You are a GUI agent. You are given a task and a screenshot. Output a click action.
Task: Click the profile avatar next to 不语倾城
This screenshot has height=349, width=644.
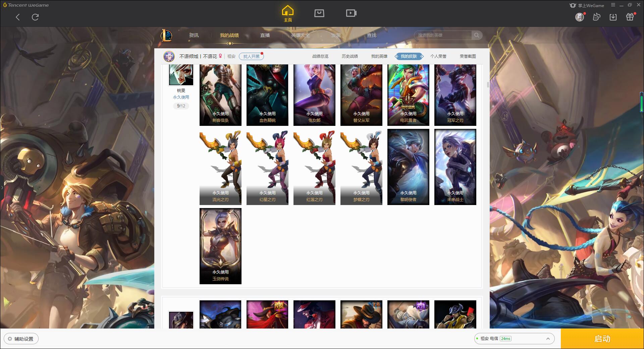click(169, 56)
